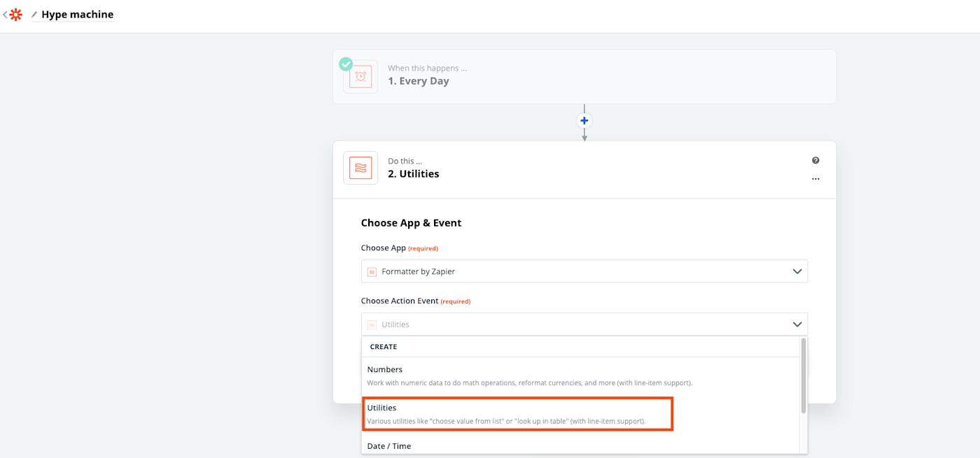This screenshot has height=458, width=980.
Task: Rename the zap title Hype machine
Action: 77,15
